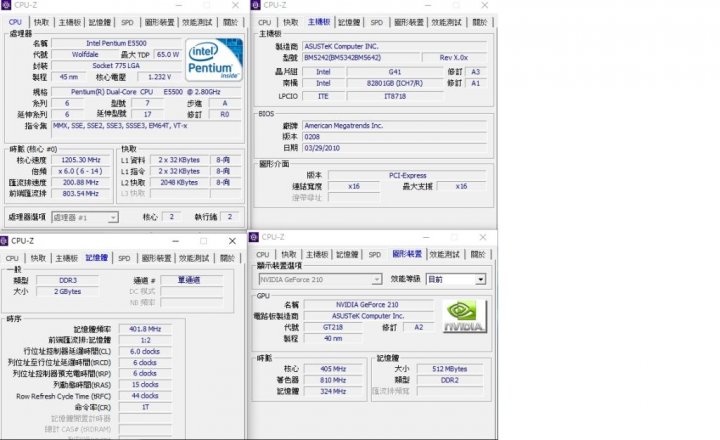Minimize the mainboard CPU-Z window
The height and width of the screenshot is (440, 720).
(428, 5)
